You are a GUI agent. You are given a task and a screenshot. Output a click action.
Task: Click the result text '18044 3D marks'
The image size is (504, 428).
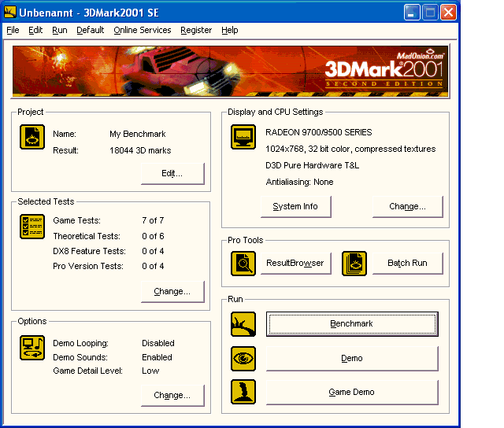[x=140, y=150]
